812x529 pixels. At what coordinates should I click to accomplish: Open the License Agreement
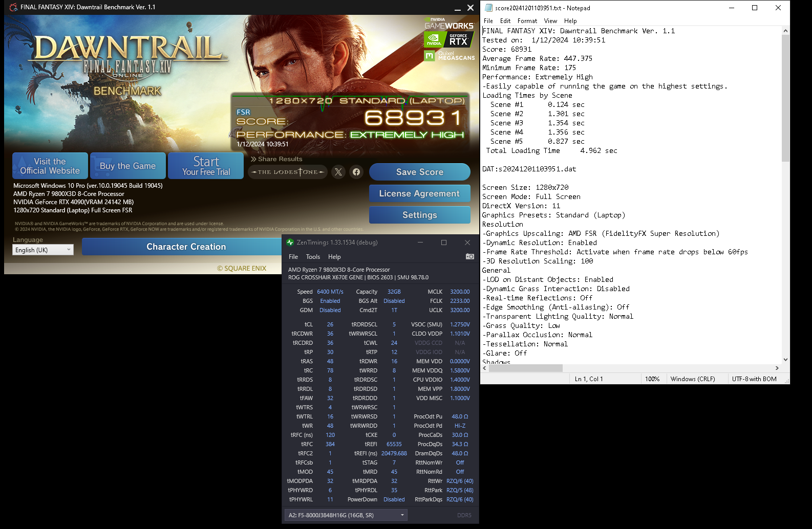420,193
